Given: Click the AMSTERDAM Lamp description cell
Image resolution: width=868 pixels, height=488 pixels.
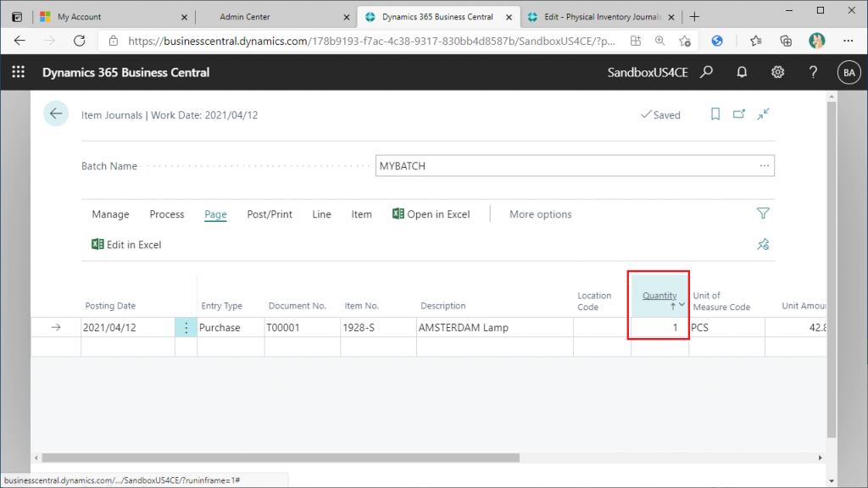Looking at the screenshot, I should (x=495, y=328).
